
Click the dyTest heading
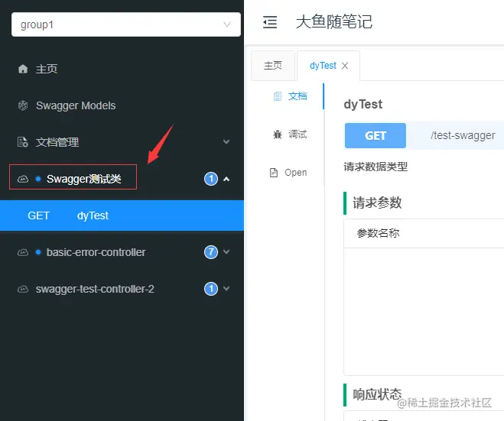click(363, 105)
